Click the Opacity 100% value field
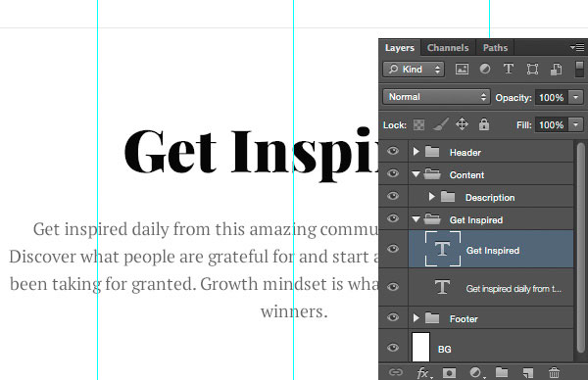This screenshot has width=588, height=380. [552, 97]
